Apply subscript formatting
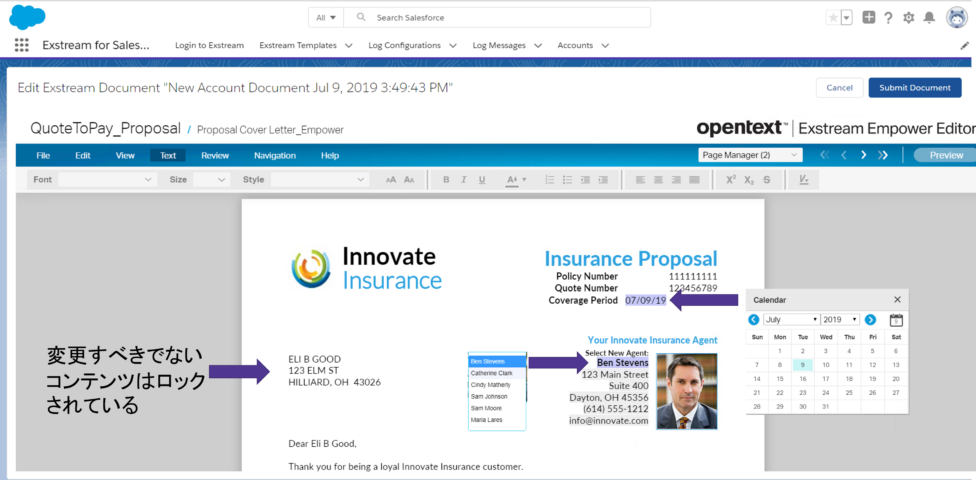Screen dimensions: 976x480 [749, 180]
